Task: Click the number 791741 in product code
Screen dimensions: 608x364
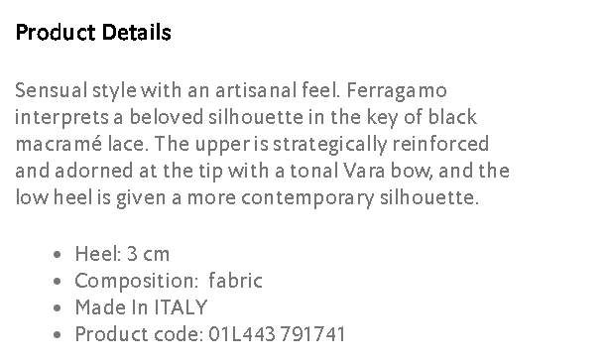Action: 312,334
